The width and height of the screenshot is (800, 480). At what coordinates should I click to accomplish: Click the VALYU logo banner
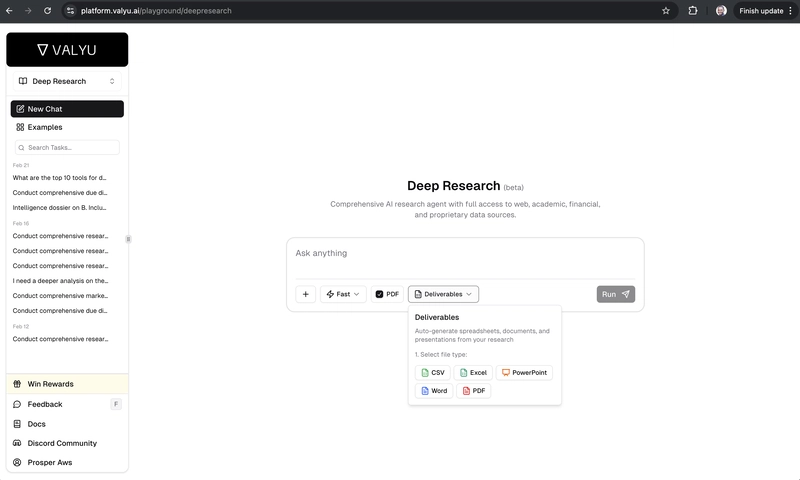67,49
